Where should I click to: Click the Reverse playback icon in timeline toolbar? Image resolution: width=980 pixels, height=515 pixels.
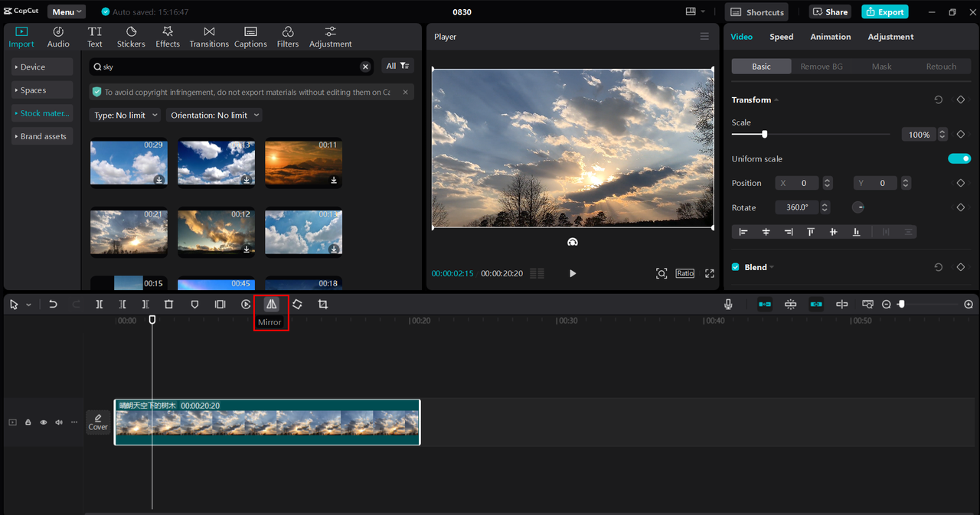pos(246,304)
